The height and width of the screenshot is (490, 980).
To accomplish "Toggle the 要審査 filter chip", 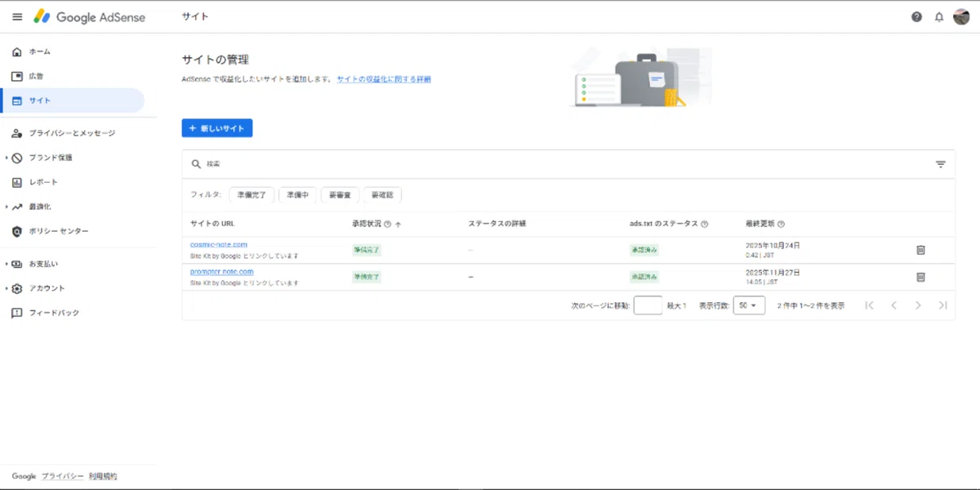I will [x=340, y=195].
